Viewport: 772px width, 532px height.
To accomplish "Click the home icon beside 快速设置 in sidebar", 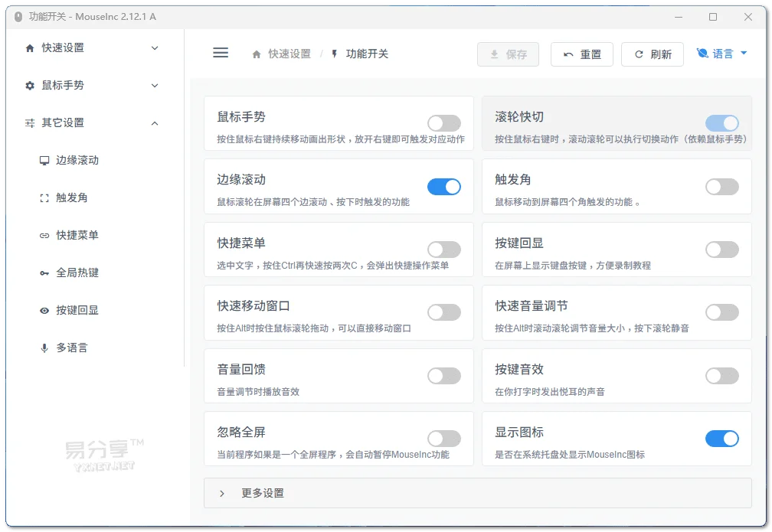I will (x=30, y=47).
